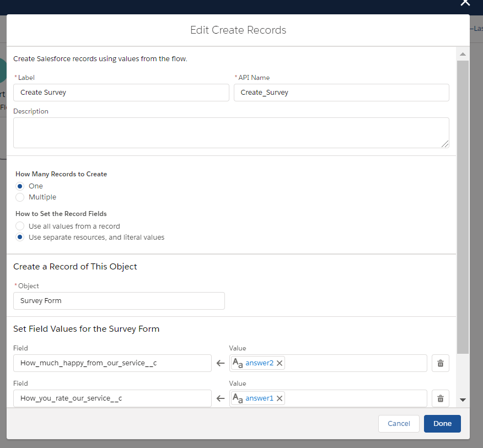
Task: Choose 'Use separate resources, and literal values'
Action: point(20,238)
